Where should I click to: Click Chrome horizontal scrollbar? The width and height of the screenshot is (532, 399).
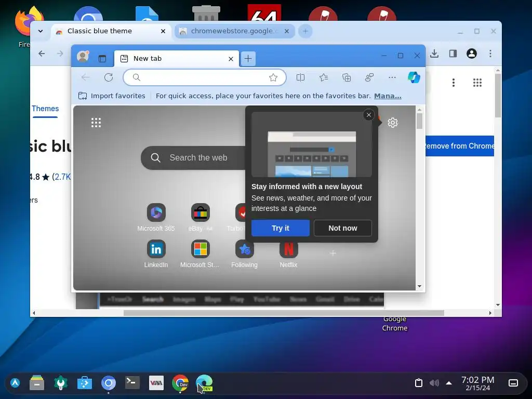(284, 313)
